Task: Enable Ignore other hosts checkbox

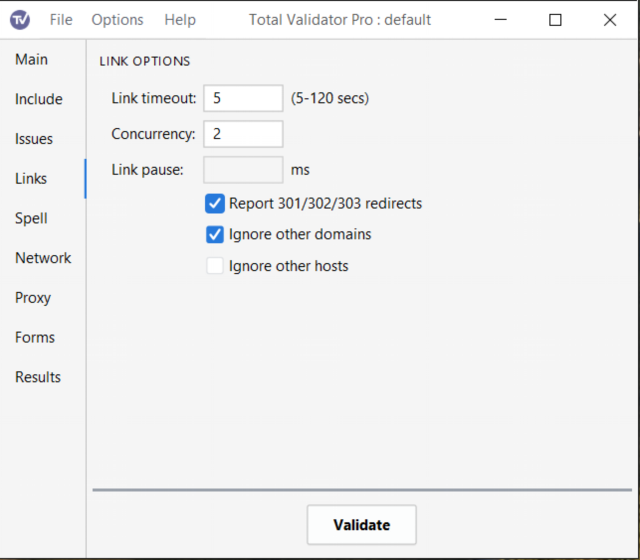Action: click(215, 266)
